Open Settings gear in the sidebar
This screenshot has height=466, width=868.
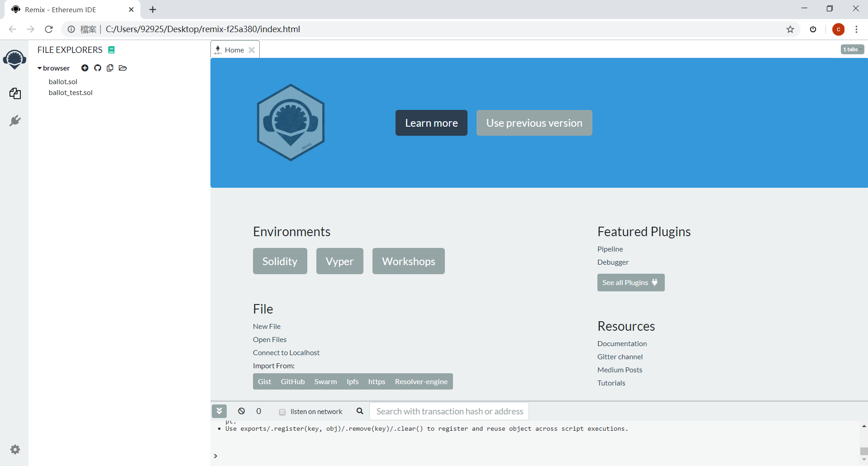(x=15, y=449)
